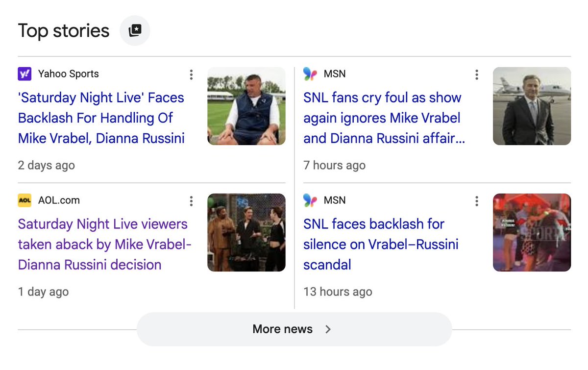This screenshot has height=370, width=588.
Task: Click the '13 hours ago' timestamp
Action: 338,292
